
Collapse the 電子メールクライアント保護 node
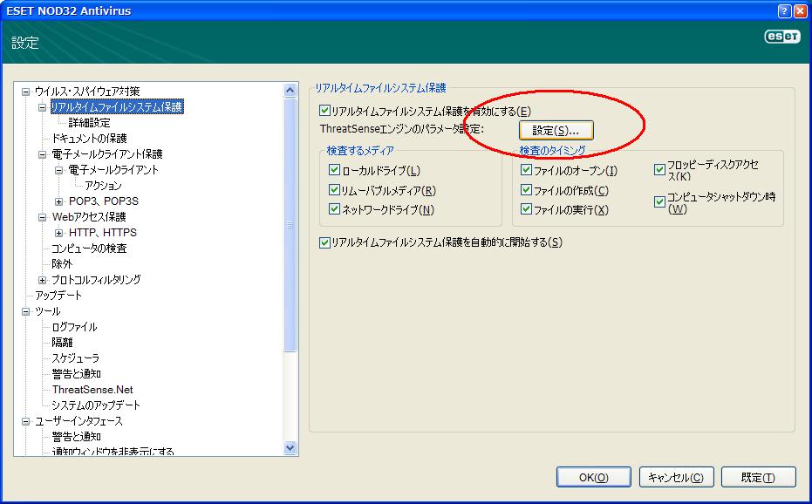coord(42,154)
